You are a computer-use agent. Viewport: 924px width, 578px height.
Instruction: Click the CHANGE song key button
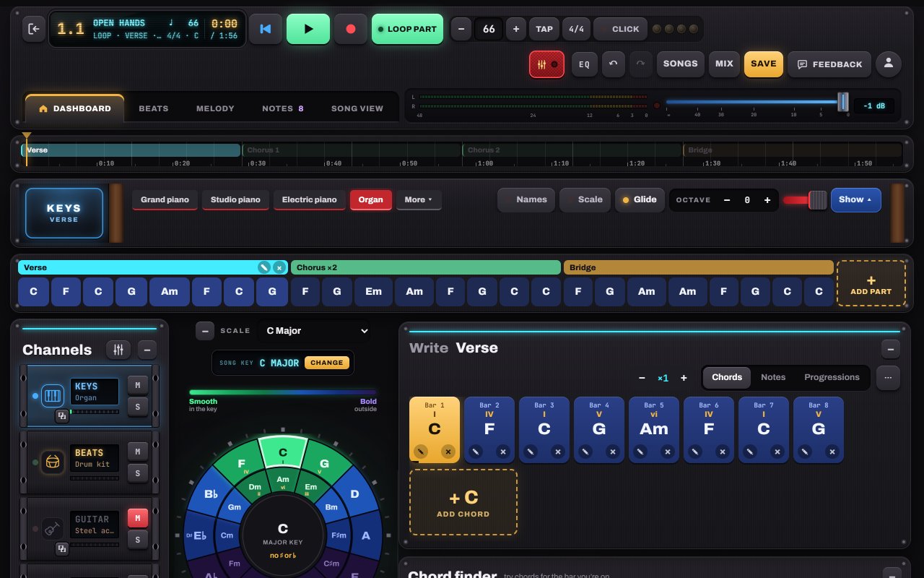point(327,363)
